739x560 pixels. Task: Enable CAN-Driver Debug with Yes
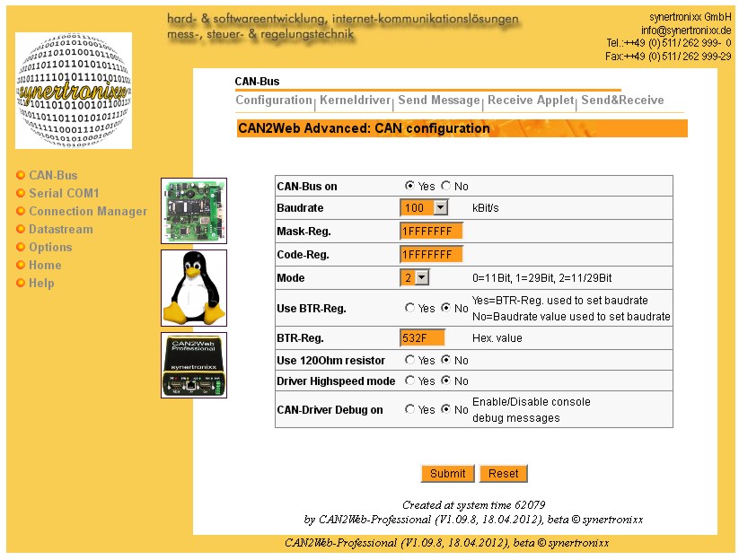[x=410, y=409]
